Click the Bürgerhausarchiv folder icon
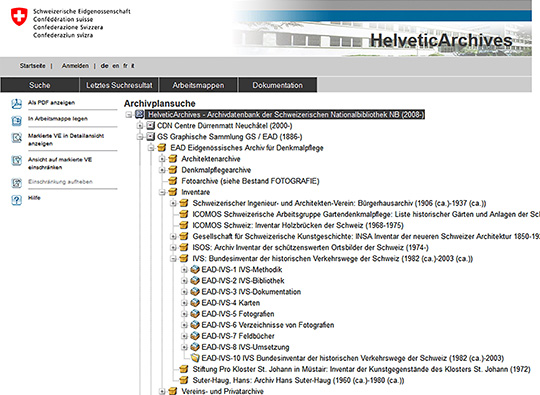 [x=184, y=203]
